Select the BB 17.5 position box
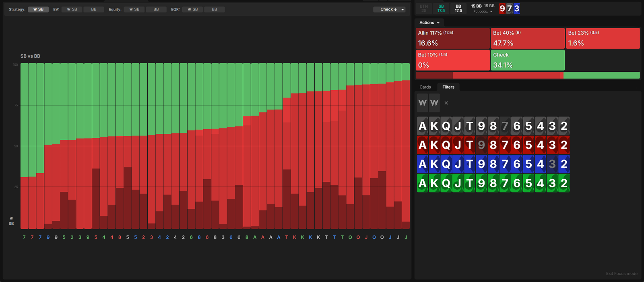 pos(458,8)
